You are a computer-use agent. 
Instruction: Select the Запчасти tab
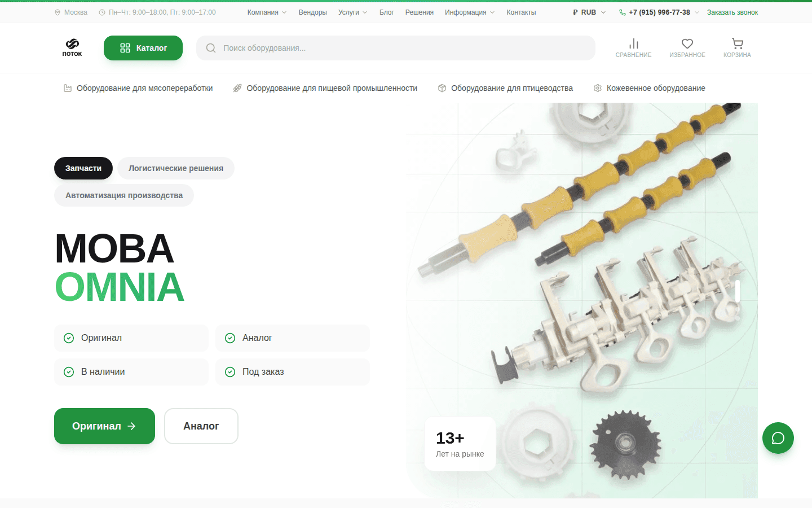coord(83,168)
